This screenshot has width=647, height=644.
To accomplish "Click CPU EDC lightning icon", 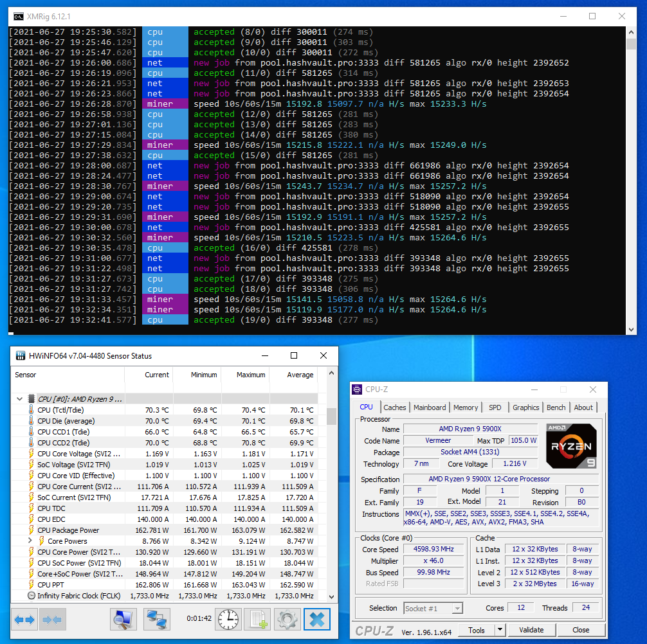I will click(x=32, y=519).
